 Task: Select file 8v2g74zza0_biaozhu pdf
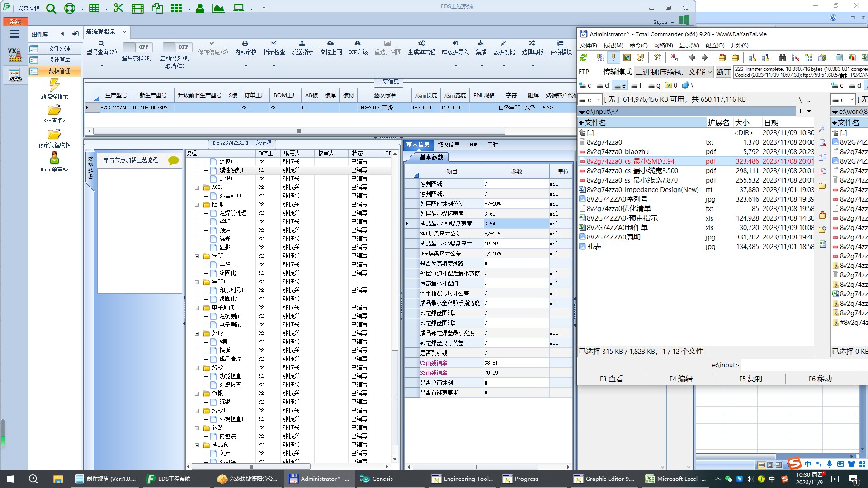pyautogui.click(x=618, y=152)
